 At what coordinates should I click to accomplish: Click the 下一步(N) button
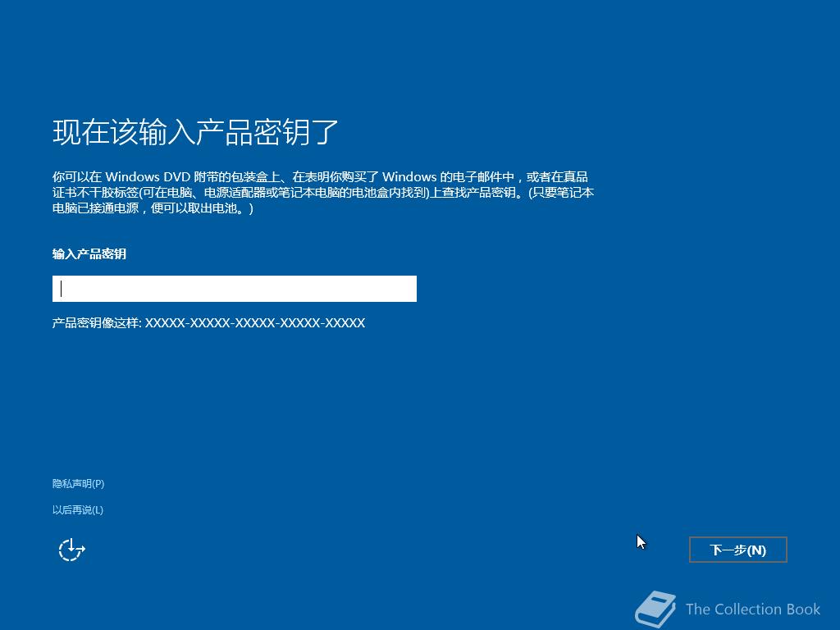pyautogui.click(x=737, y=550)
